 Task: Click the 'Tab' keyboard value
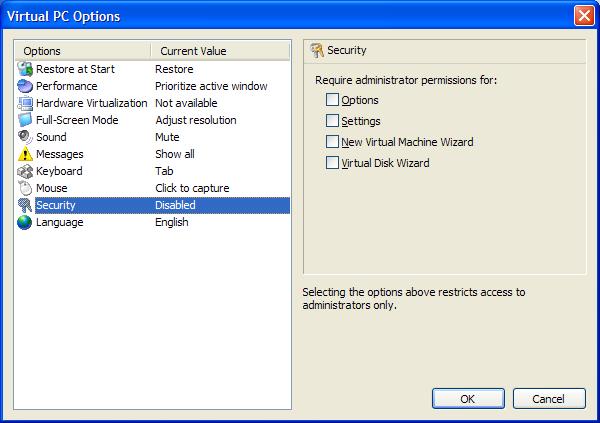(164, 171)
